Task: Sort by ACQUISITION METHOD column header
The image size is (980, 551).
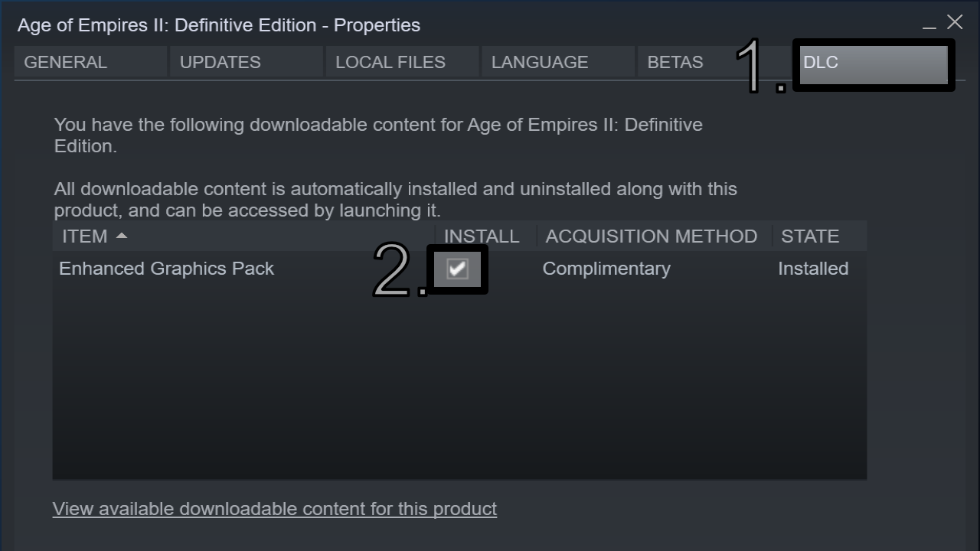Action: click(x=651, y=236)
